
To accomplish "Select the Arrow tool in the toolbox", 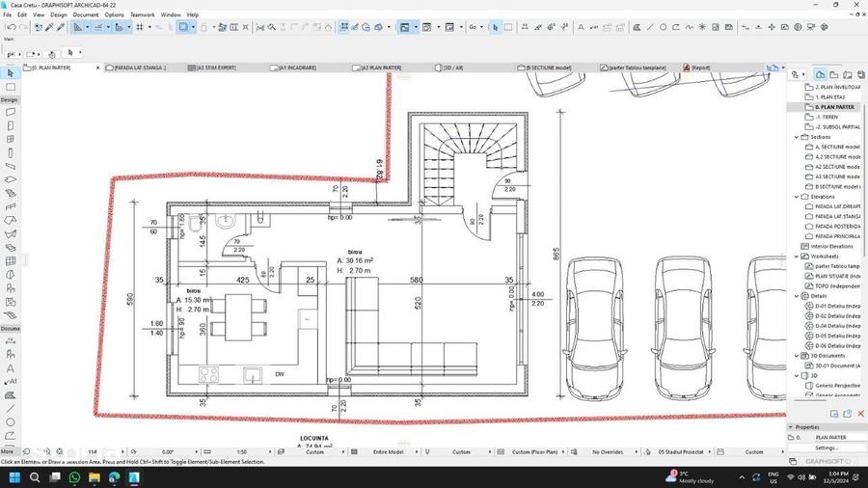I will click(x=11, y=73).
